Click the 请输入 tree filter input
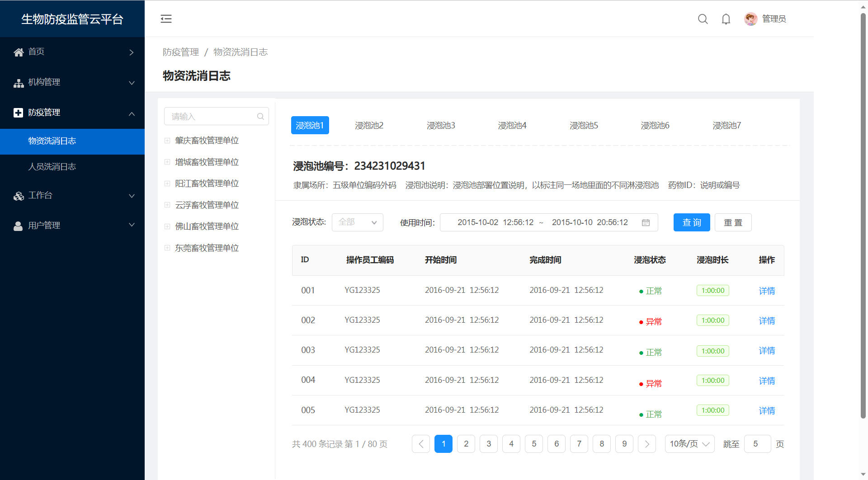Screen dimensions: 868x480 [217, 117]
